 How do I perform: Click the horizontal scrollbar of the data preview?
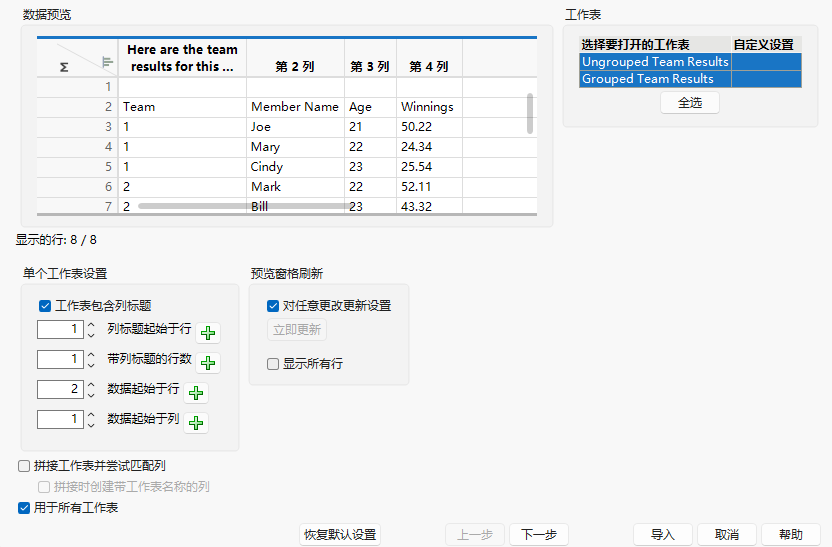tap(244, 206)
